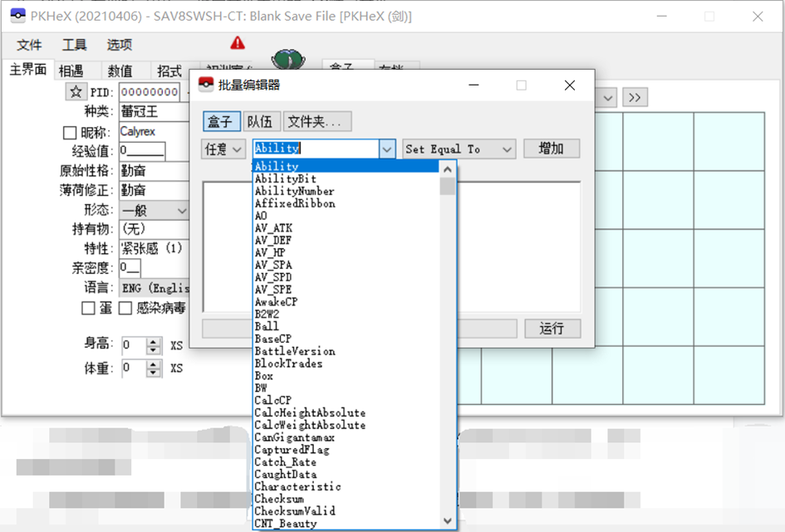Click the 经验值 experience input field
785x532 pixels.
[142, 150]
